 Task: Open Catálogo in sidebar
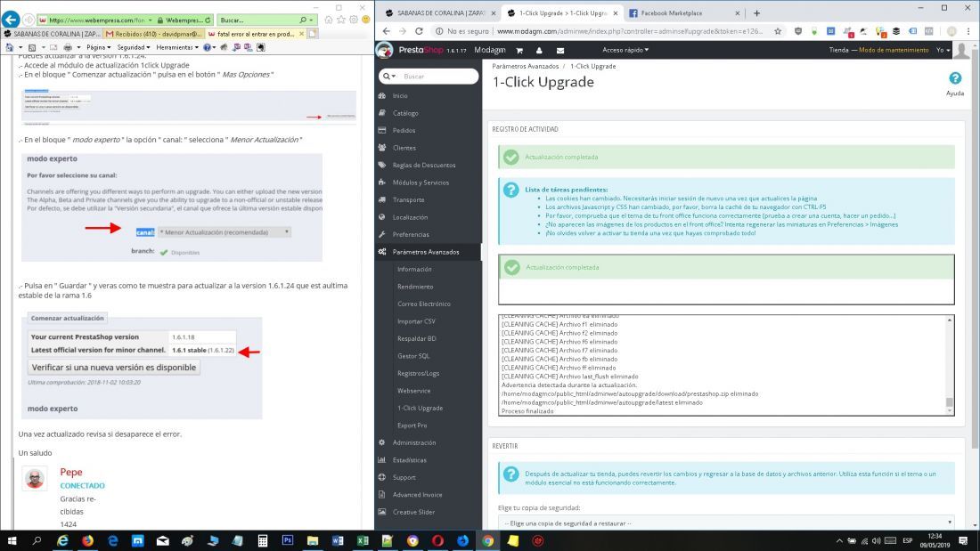pyautogui.click(x=405, y=113)
